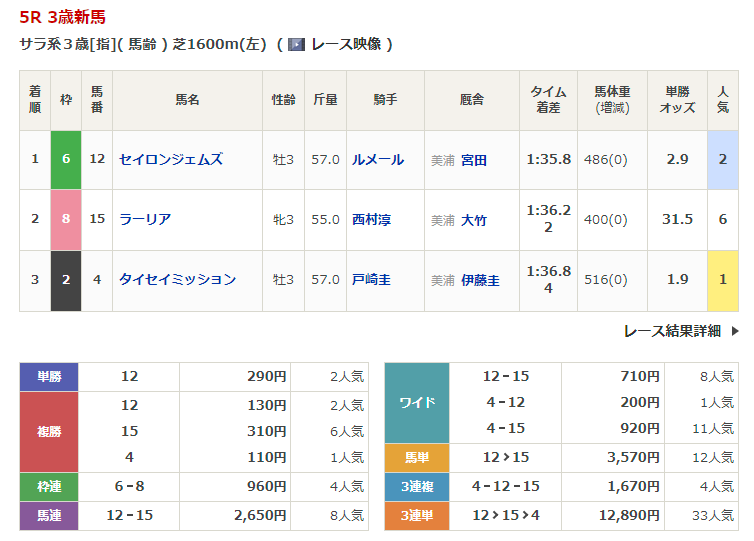
Task: Click the ワイド payout label
Action: click(417, 402)
